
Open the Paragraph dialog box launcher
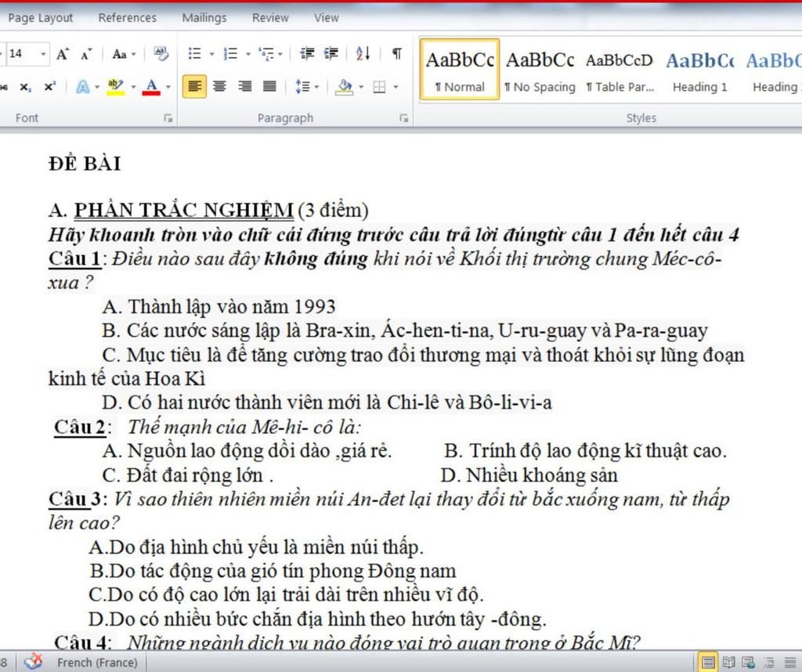403,118
